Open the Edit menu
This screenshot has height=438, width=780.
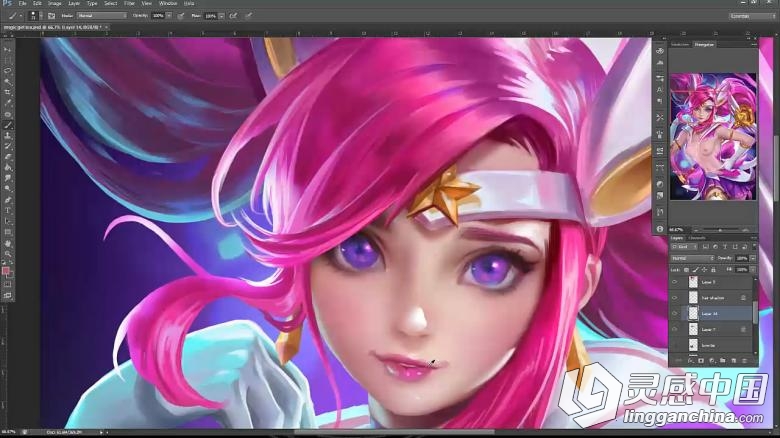coord(37,3)
